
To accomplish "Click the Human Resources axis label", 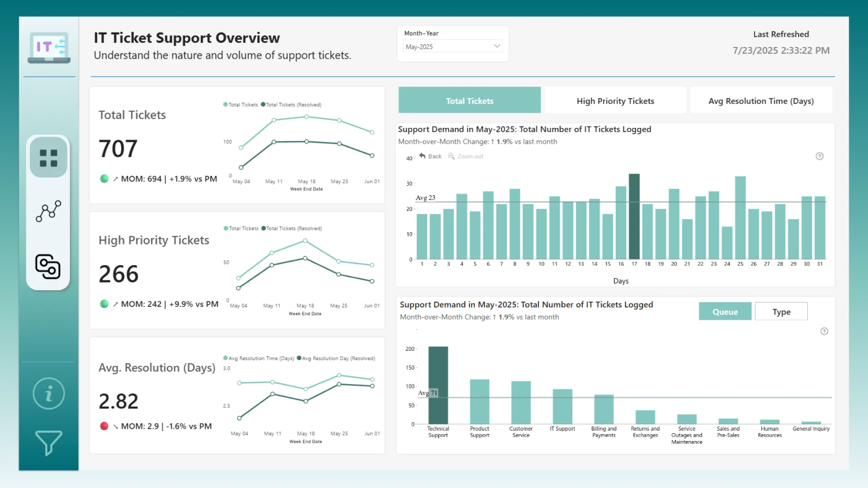I will pos(769,432).
